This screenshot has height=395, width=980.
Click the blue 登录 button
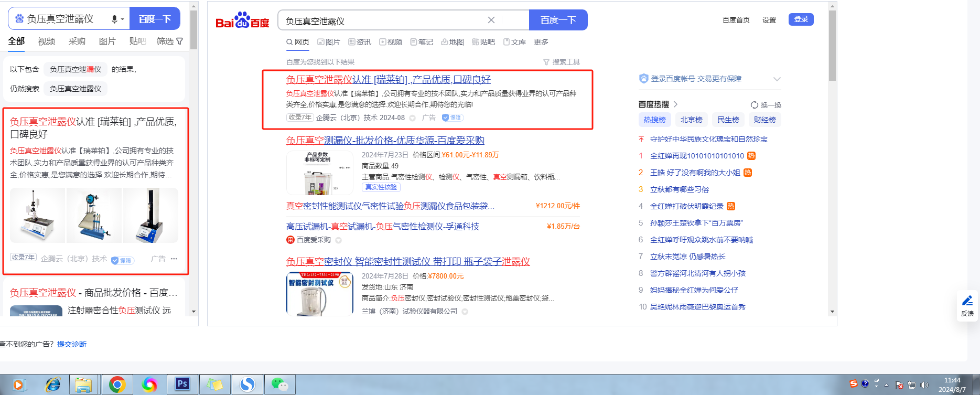pyautogui.click(x=801, y=19)
